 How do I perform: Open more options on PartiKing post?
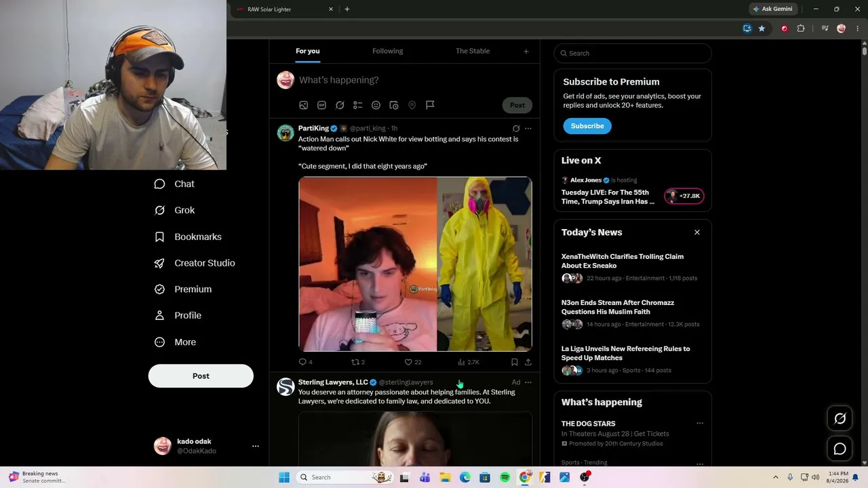pyautogui.click(x=528, y=128)
